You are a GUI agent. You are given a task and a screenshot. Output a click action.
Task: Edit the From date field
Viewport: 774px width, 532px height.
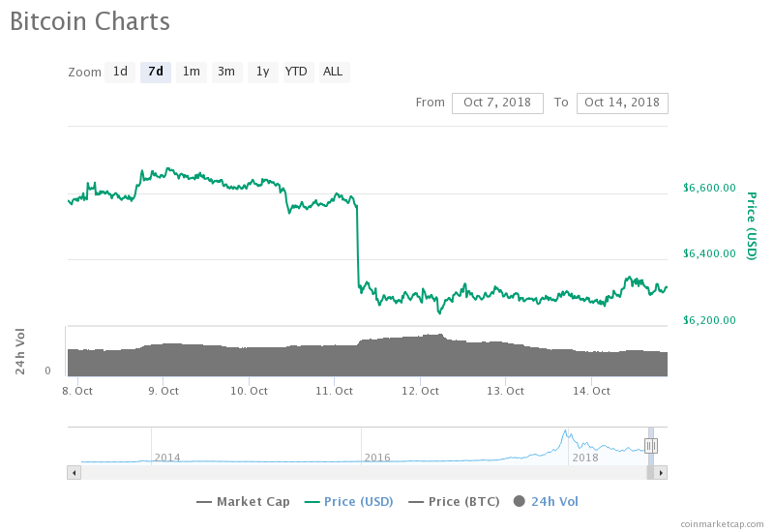pos(497,103)
